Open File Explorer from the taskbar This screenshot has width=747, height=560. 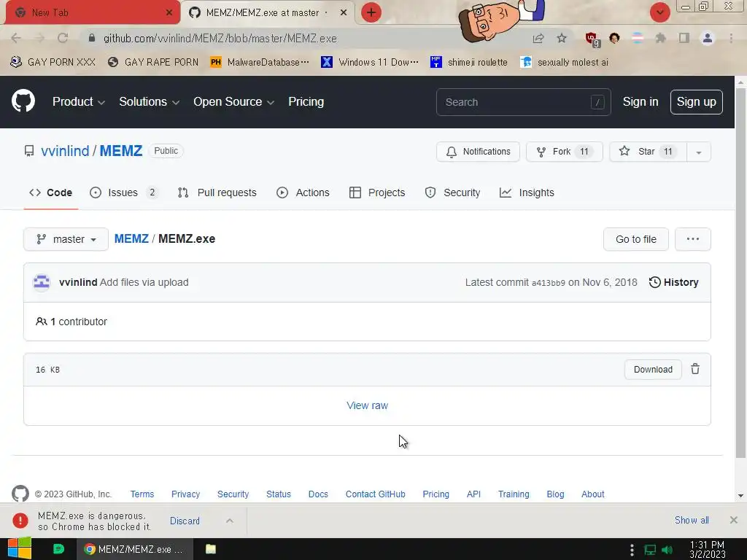pos(211,549)
